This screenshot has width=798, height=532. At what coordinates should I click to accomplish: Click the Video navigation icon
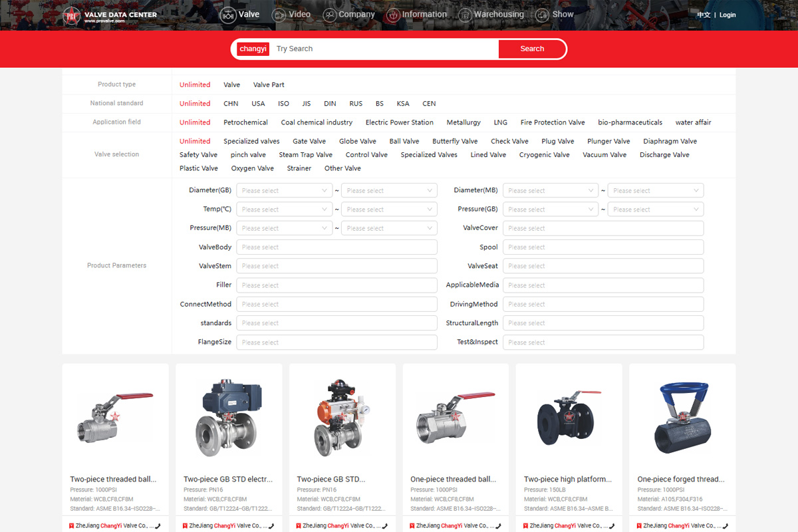(x=279, y=15)
